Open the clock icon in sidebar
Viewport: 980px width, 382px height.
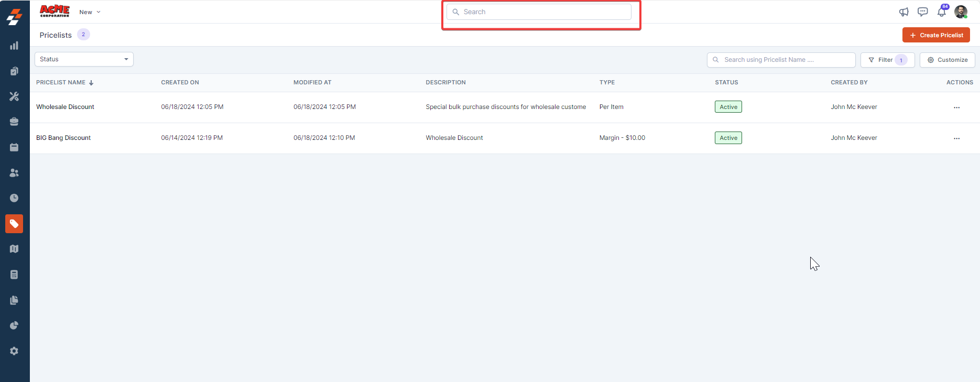pos(14,198)
